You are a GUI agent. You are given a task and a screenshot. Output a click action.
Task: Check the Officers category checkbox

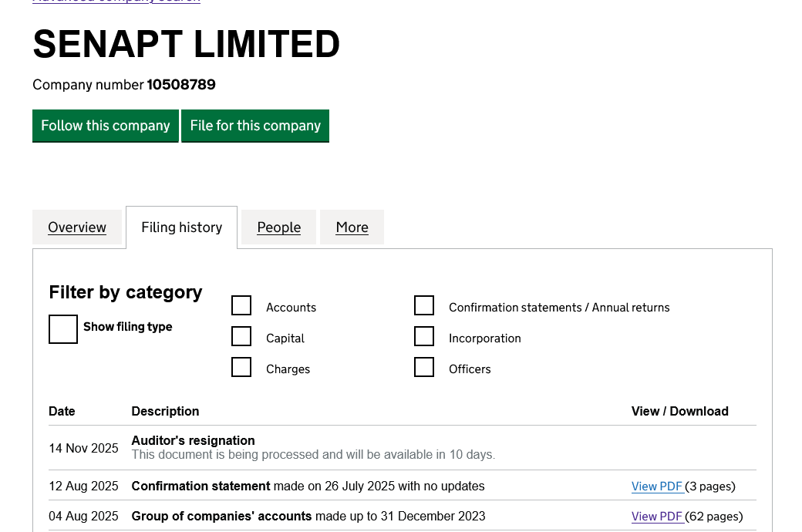(424, 368)
